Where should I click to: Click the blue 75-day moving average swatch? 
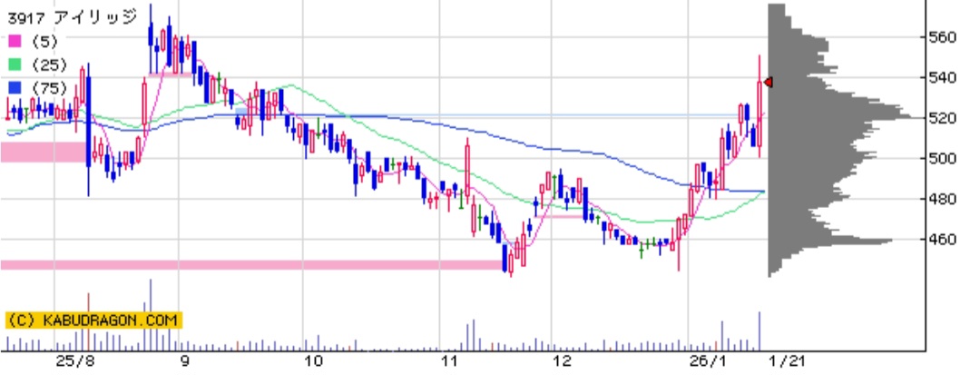(x=14, y=88)
